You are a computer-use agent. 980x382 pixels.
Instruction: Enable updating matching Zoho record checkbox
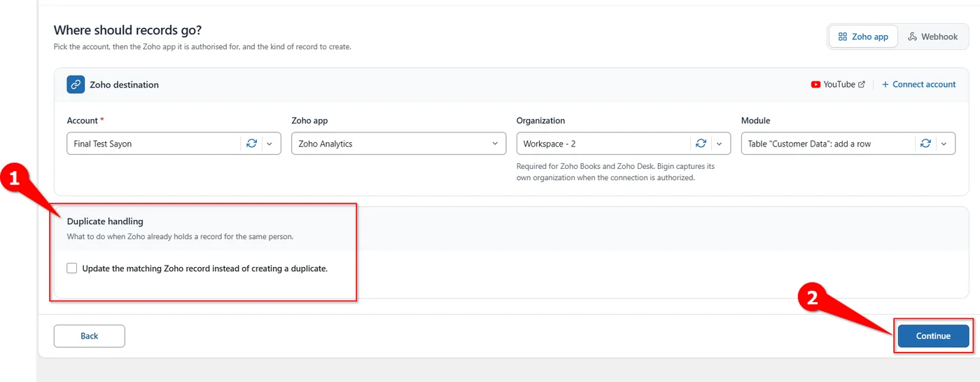point(71,268)
